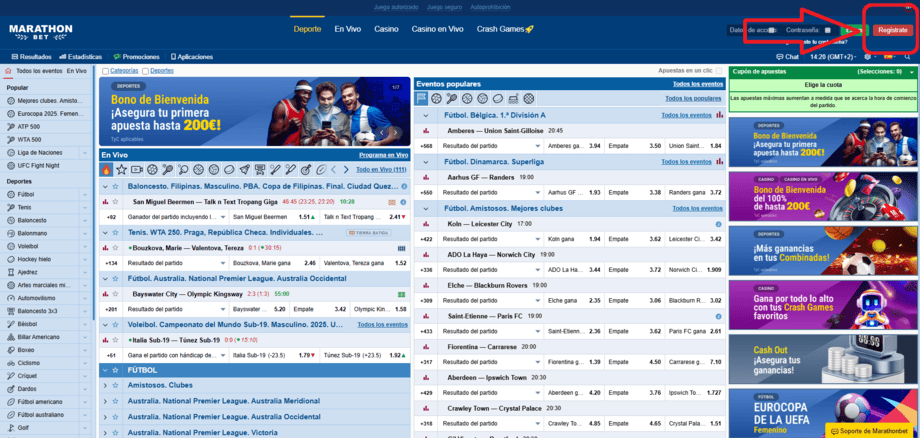
Task: Filter Eventos populares by volleyball icon
Action: (x=482, y=99)
